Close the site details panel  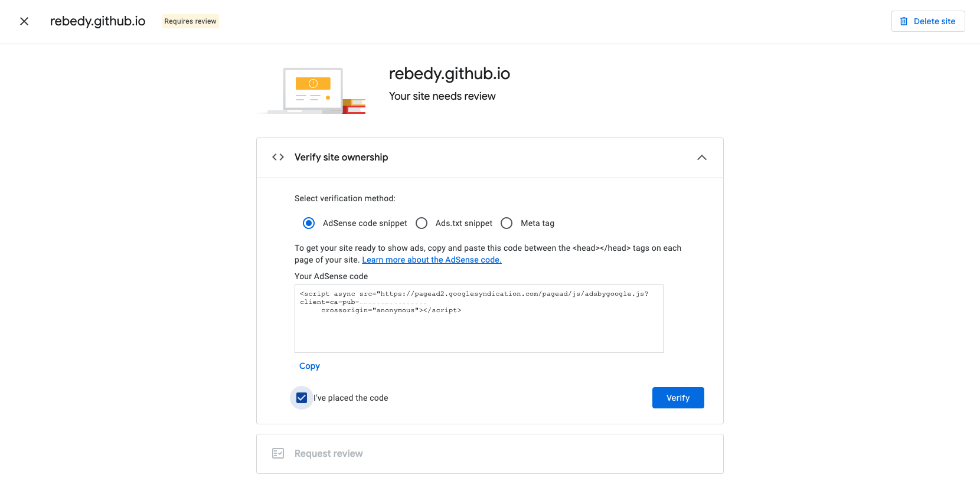(24, 21)
